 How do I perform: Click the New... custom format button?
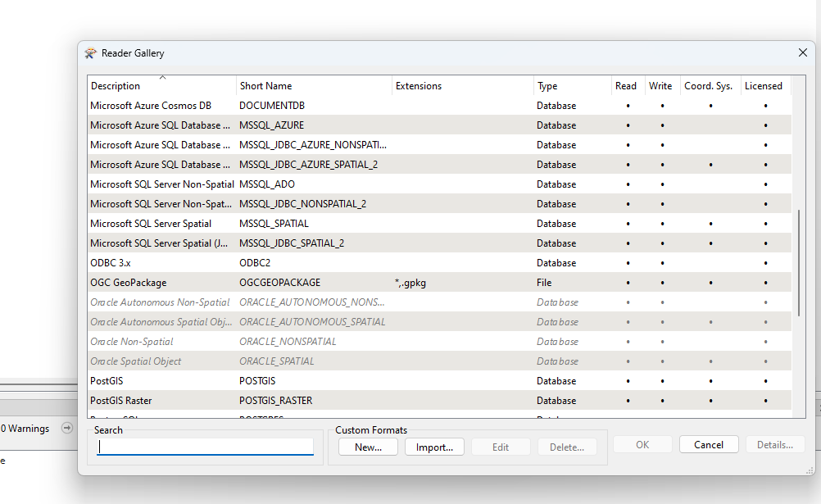tap(368, 447)
